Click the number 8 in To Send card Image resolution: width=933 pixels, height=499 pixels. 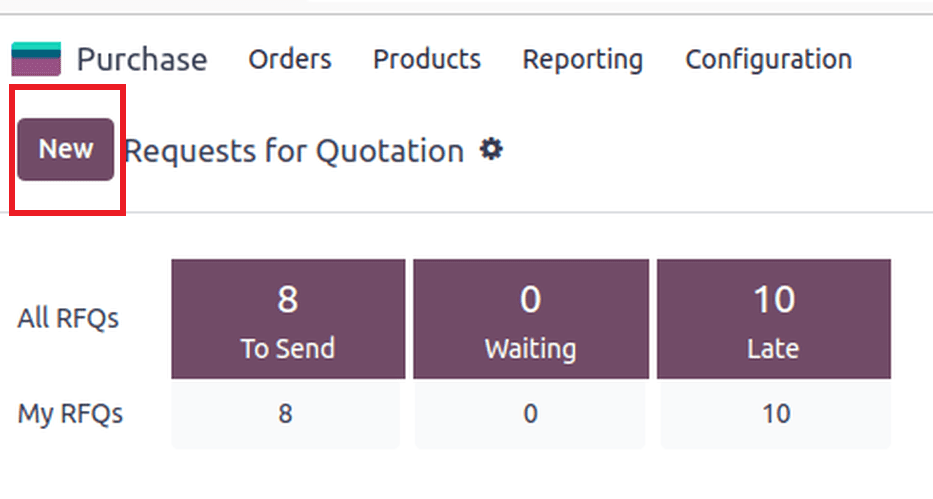(287, 299)
